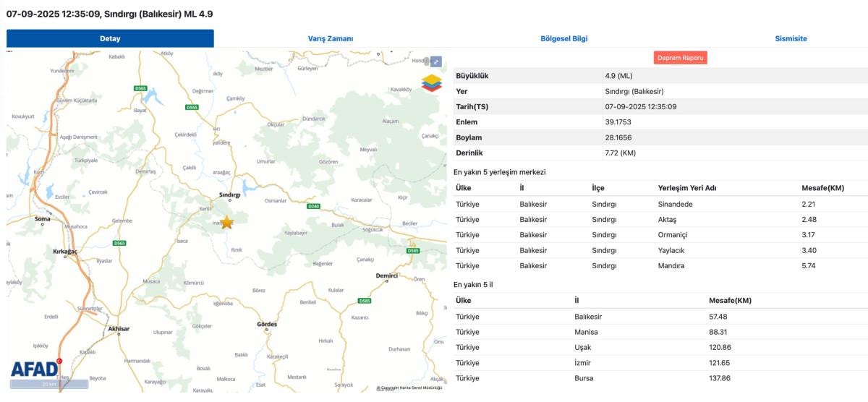Click the D240 road shield
The height and width of the screenshot is (402, 868).
(x=313, y=207)
